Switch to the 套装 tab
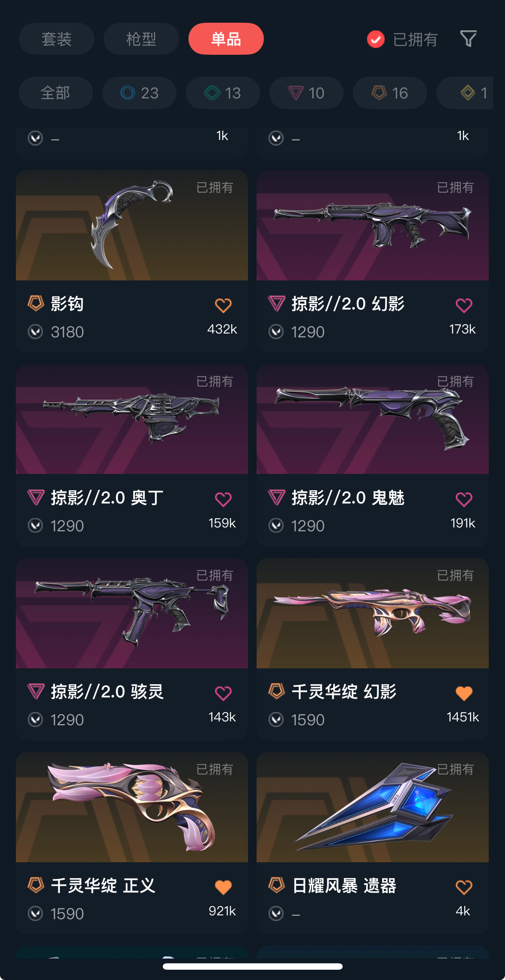The image size is (505, 980). (57, 39)
